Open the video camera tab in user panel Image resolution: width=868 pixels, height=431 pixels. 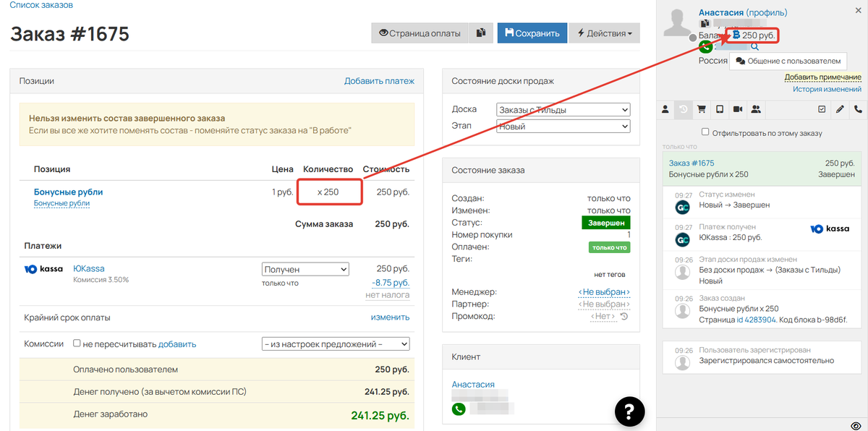tap(738, 109)
